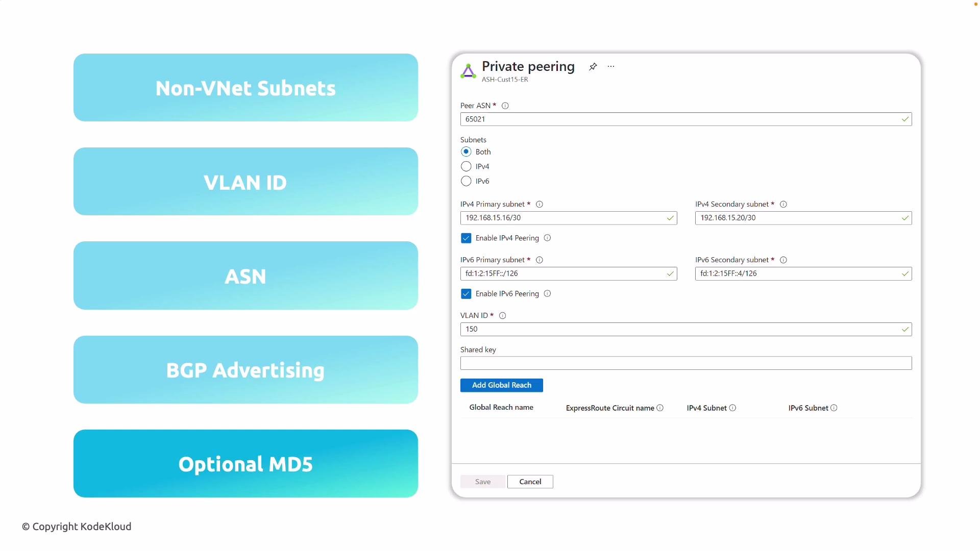Show info for IPv4 Subnet column

click(x=732, y=408)
